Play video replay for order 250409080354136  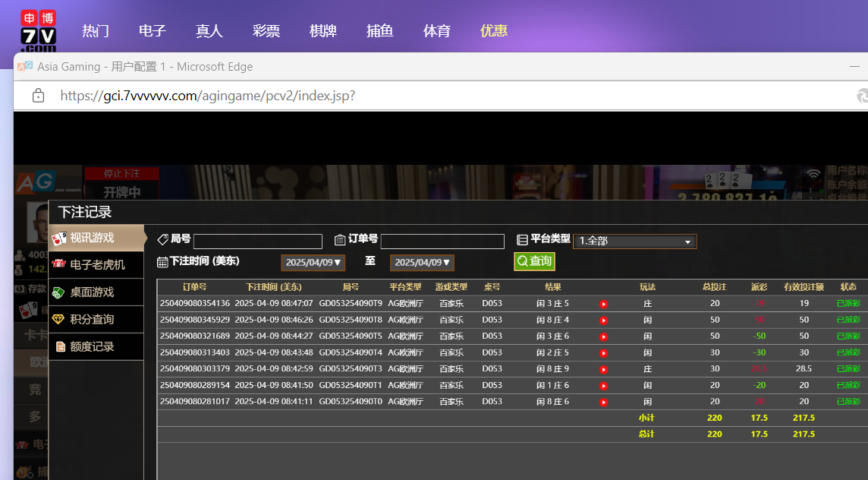click(603, 304)
